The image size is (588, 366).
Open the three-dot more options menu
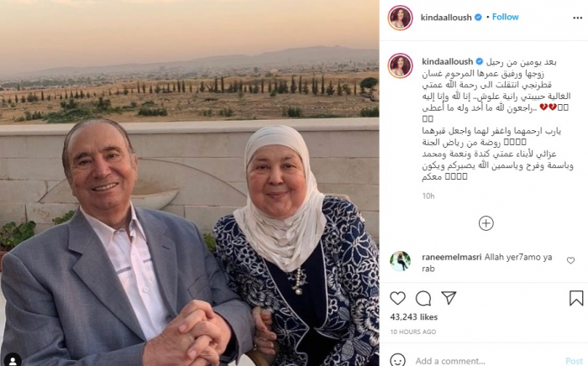[578, 18]
